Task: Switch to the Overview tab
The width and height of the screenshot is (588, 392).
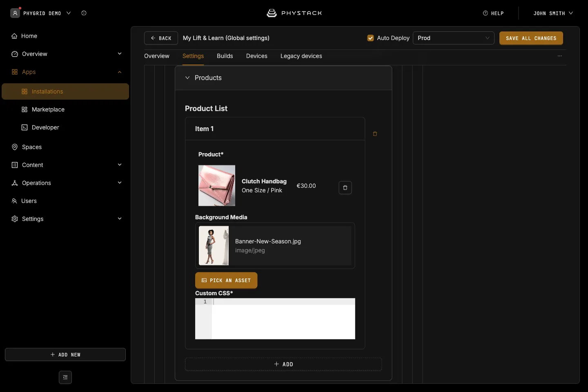Action: [157, 56]
